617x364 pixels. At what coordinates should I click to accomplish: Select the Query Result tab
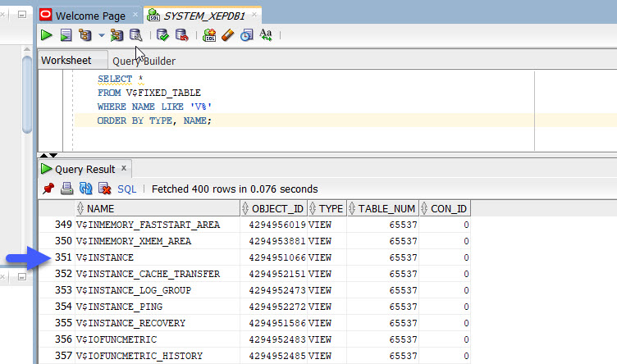[85, 170]
